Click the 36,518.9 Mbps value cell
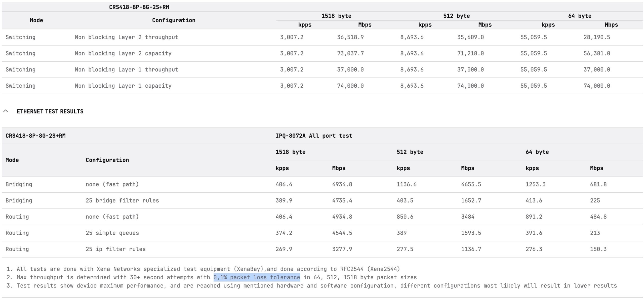 [x=350, y=37]
